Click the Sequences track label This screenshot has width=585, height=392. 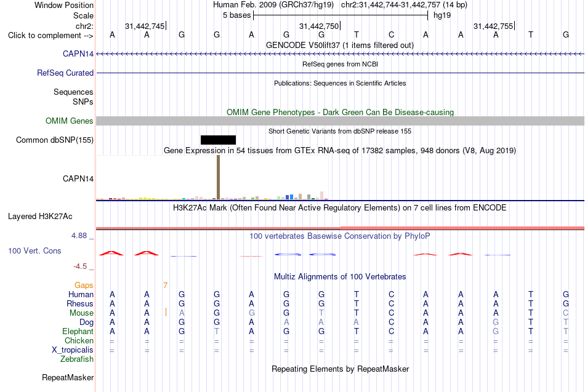(x=73, y=92)
